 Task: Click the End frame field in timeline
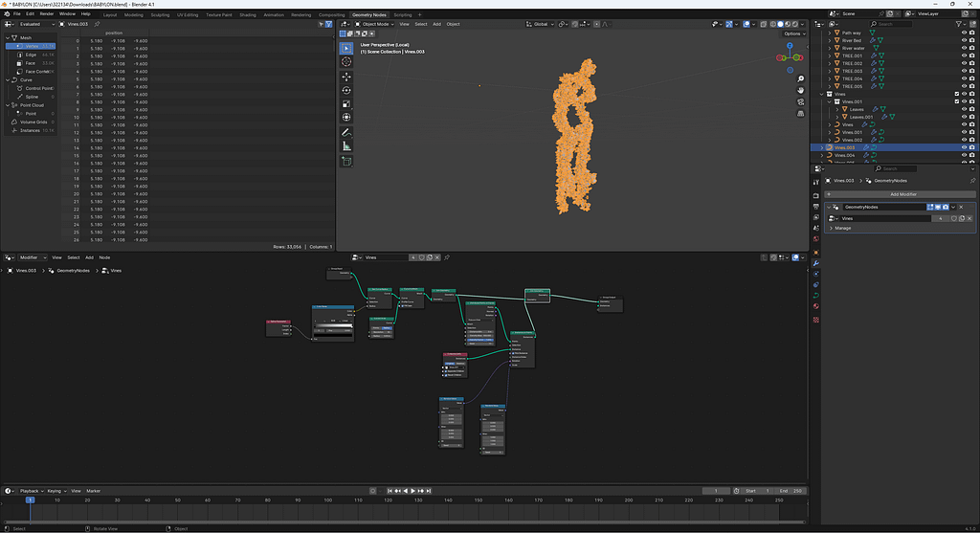(x=792, y=491)
